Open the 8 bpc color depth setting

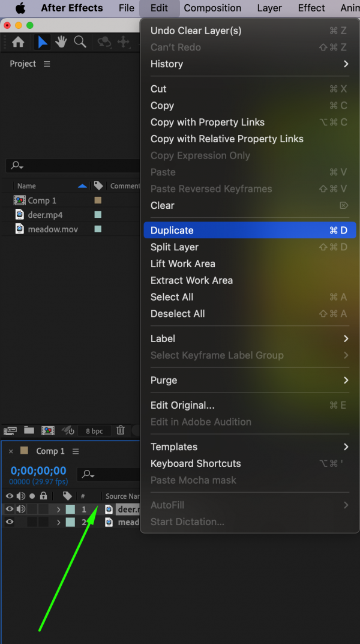pyautogui.click(x=94, y=430)
